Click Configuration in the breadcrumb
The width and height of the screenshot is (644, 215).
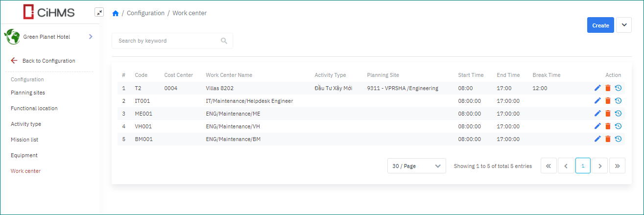point(145,13)
